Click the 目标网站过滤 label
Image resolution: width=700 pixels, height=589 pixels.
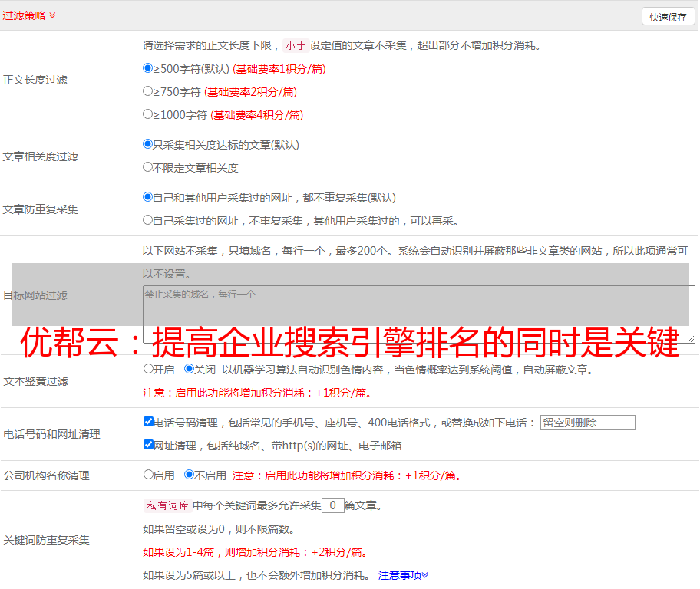35,295
